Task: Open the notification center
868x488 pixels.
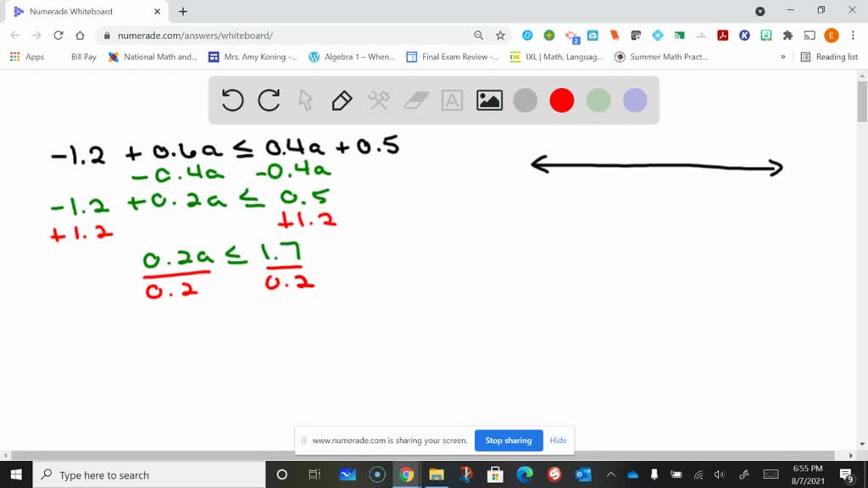Action: point(846,474)
